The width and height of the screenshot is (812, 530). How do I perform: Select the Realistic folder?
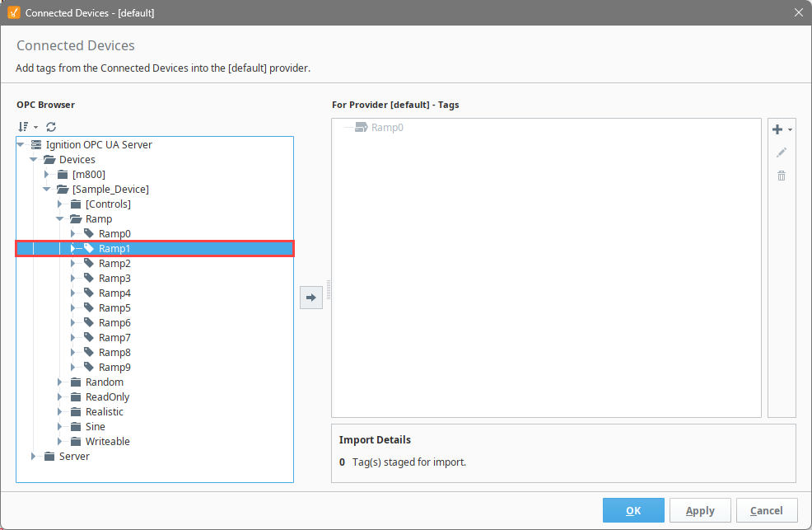point(104,412)
